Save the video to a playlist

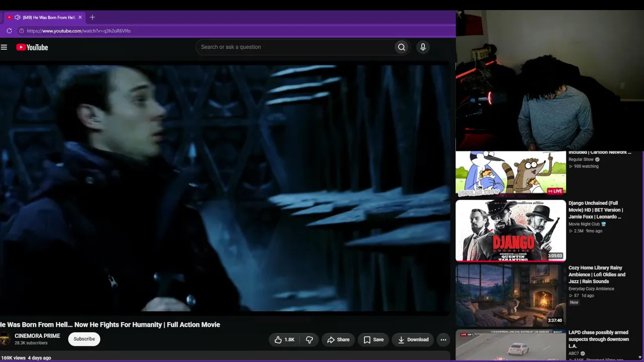click(x=373, y=340)
